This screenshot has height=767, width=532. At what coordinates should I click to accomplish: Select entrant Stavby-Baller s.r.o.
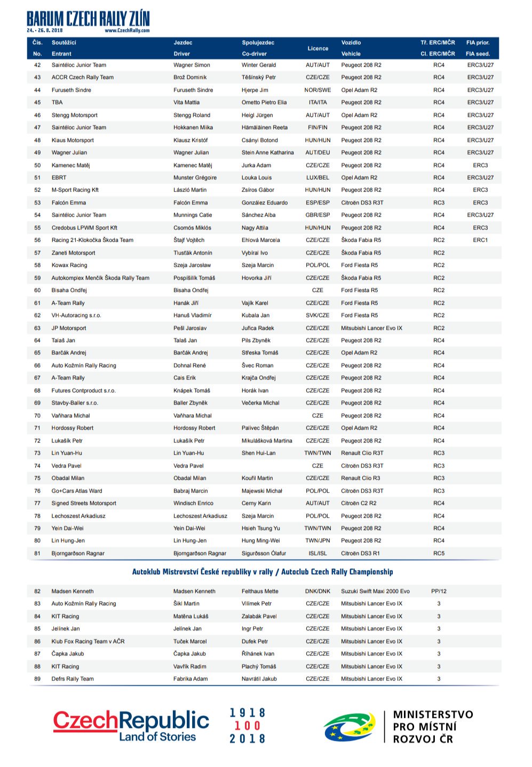click(x=75, y=403)
